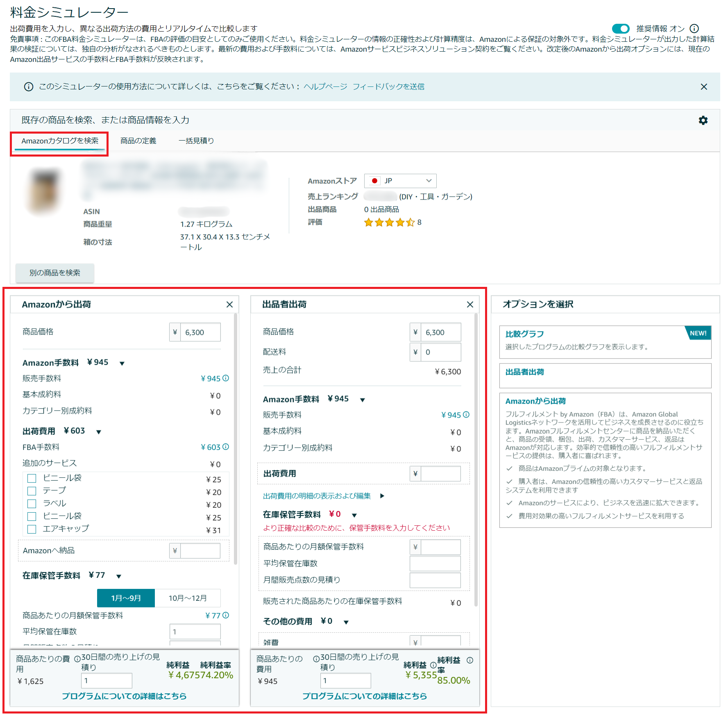
Task: Collapse seller 在庫保管手数料 ¥0 section
Action: [354, 515]
